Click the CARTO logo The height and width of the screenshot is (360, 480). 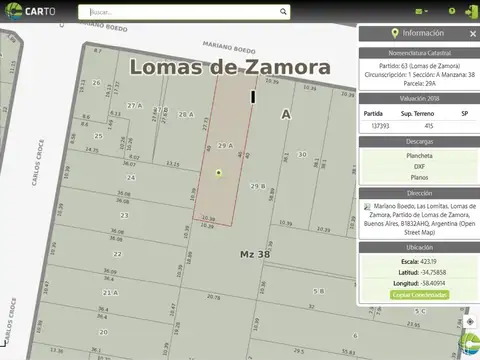(x=30, y=11)
